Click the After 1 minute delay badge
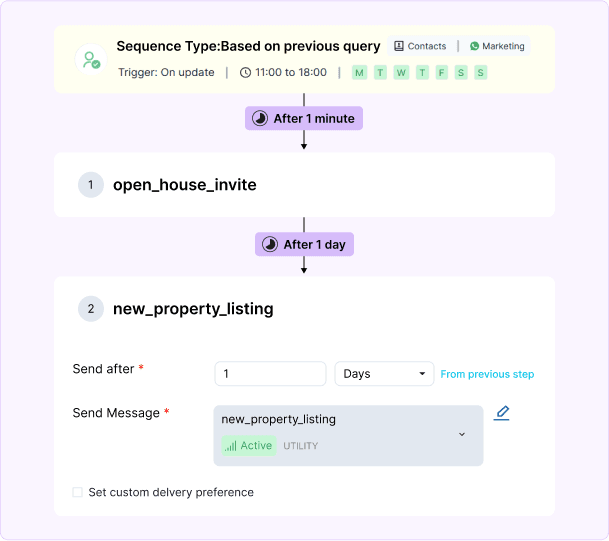 click(x=304, y=118)
